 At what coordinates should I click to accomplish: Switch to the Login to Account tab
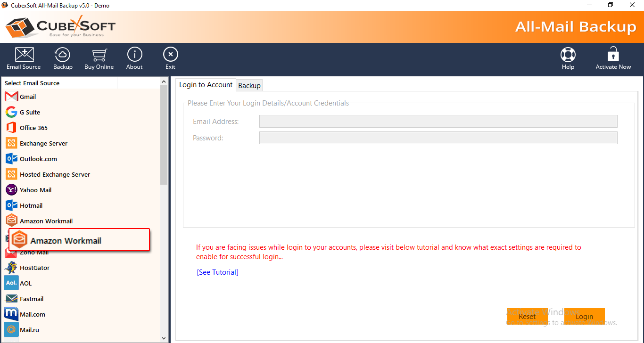point(206,85)
